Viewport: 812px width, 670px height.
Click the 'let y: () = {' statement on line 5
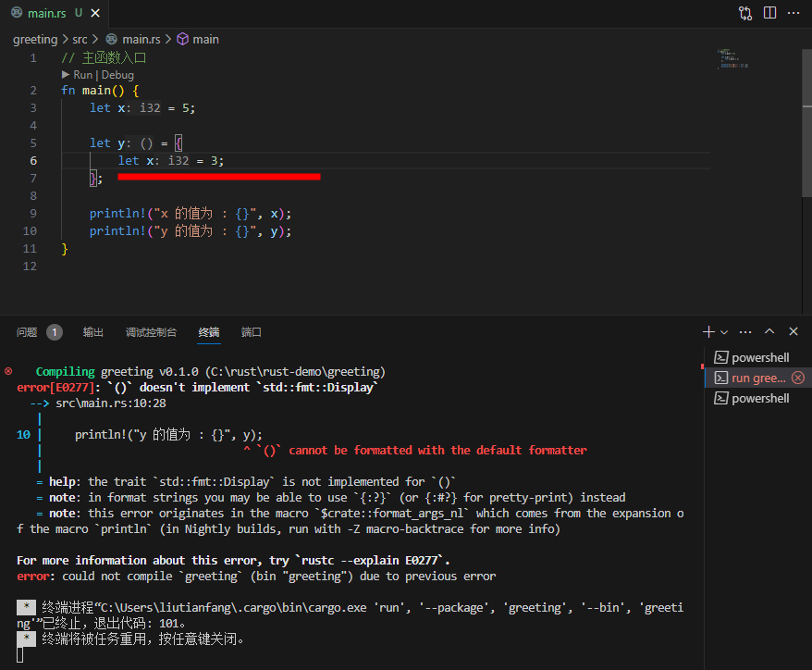pos(136,143)
